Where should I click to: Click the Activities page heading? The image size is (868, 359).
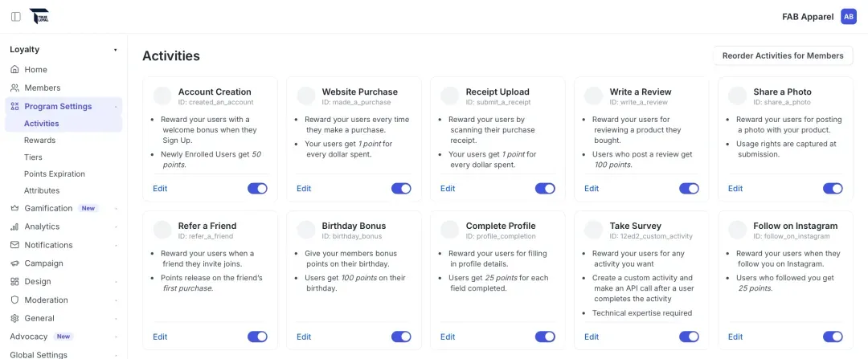(171, 56)
